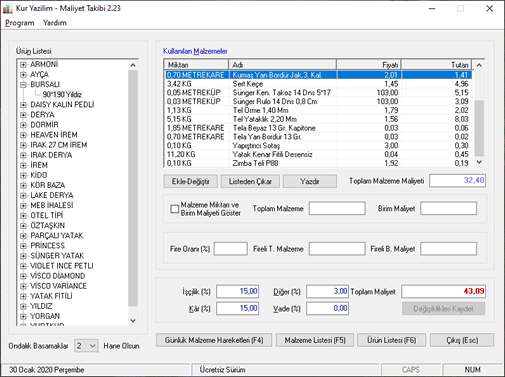Select the 90*190 Yıldız product
Screen dimensions: 505x377
tap(62, 94)
